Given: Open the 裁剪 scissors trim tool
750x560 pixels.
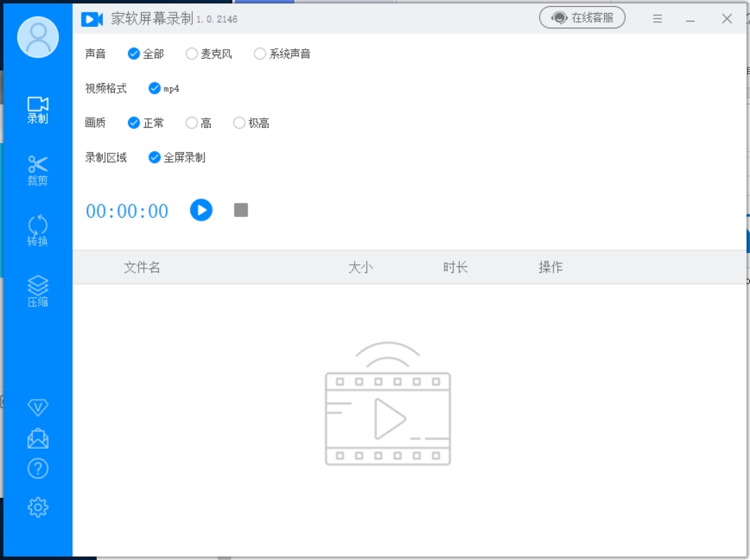Looking at the screenshot, I should point(37,170).
